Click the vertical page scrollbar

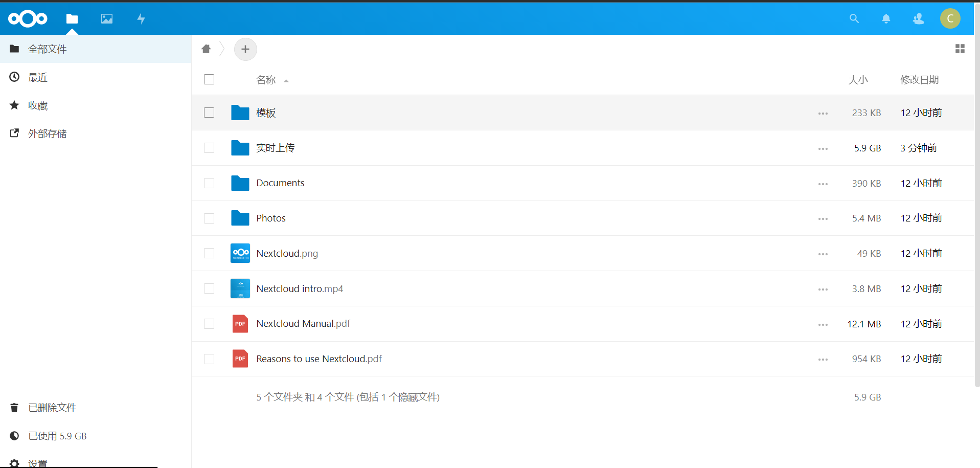[977, 194]
